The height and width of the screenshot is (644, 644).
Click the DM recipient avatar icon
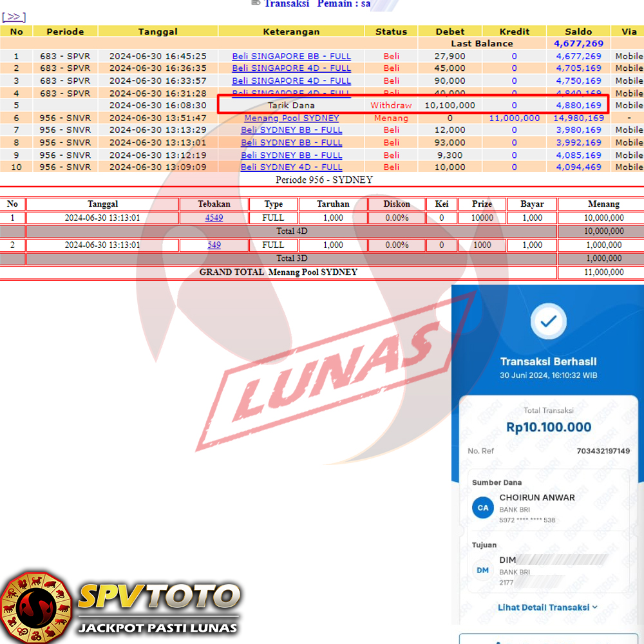pyautogui.click(x=482, y=571)
